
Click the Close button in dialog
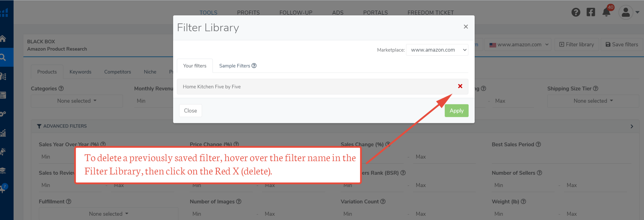click(190, 111)
